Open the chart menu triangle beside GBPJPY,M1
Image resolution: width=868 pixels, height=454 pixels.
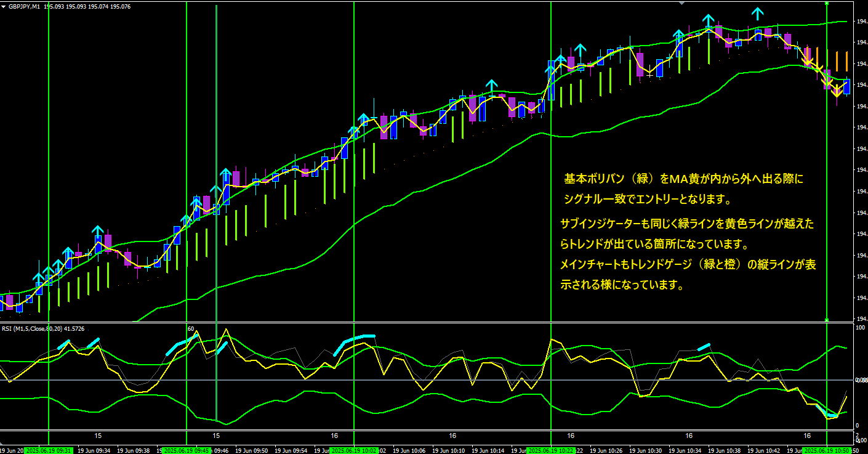coord(4,7)
